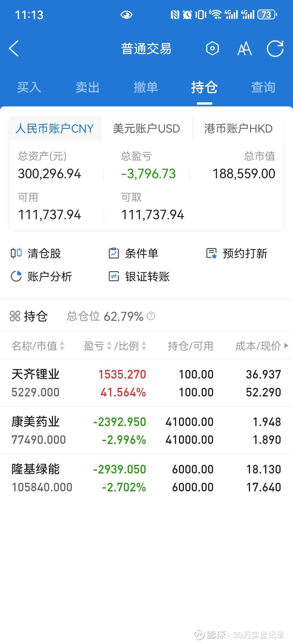Tap the 条件单 clipboard icon
293x644 pixels.
pos(114,253)
